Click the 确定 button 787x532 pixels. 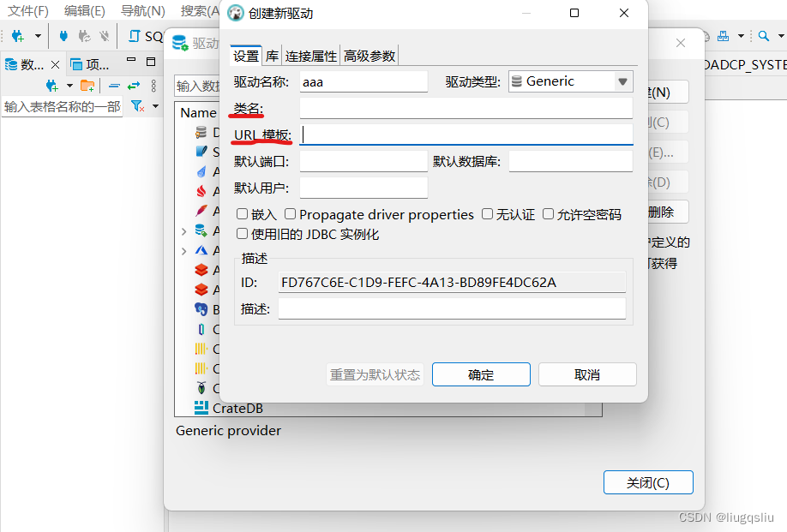(x=481, y=374)
